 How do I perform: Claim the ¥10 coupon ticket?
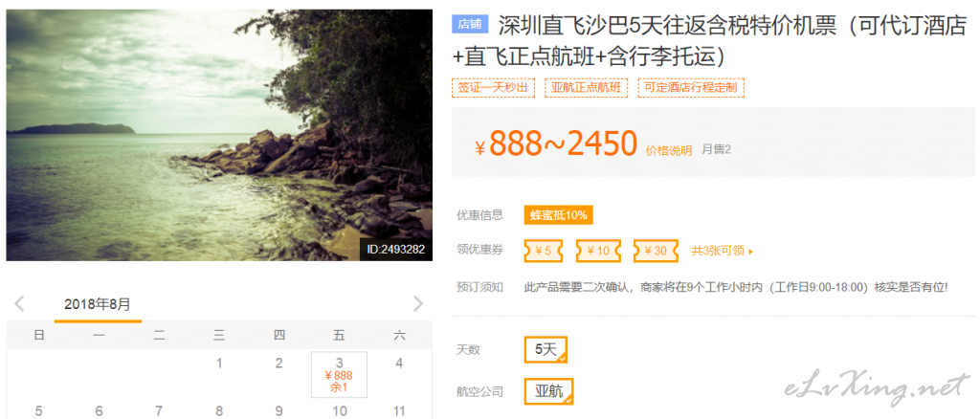click(598, 251)
